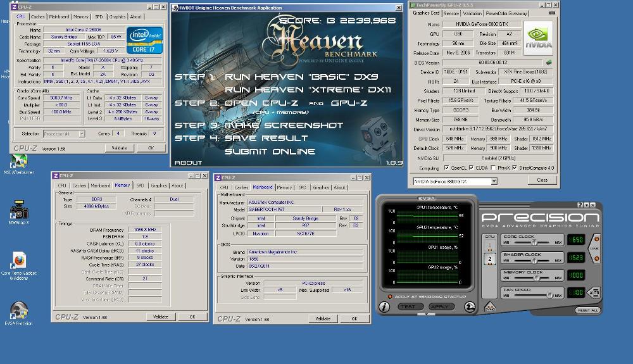Click the GPU-Z save BIOS chip icon
This screenshot has width=633, height=364.
point(549,63)
